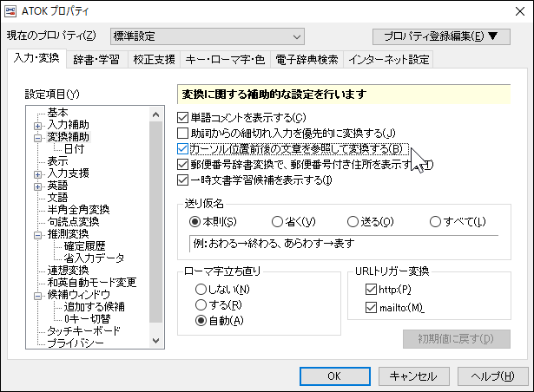The width and height of the screenshot is (534, 392).
Task: Uncheck the http: URL trigger checkbox
Action: click(x=371, y=290)
